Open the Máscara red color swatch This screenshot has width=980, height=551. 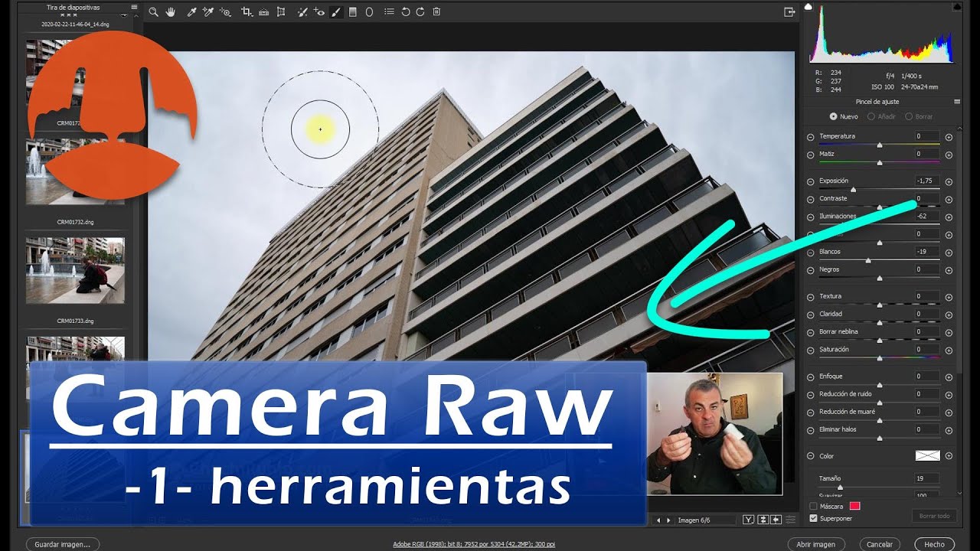point(854,506)
